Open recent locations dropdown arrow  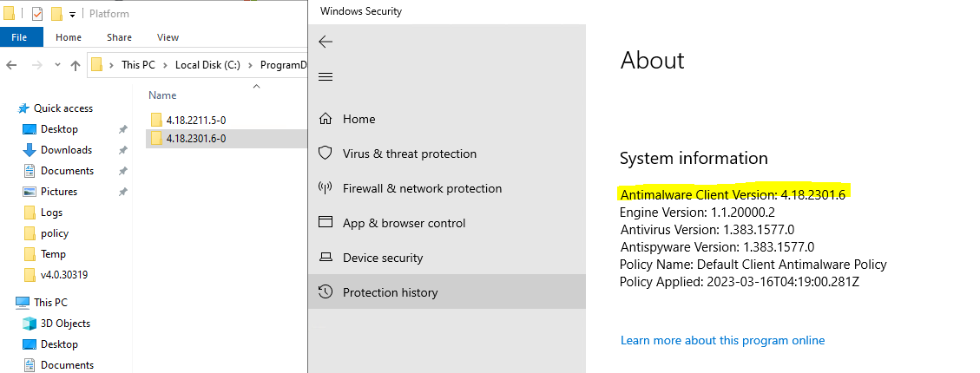(x=57, y=65)
